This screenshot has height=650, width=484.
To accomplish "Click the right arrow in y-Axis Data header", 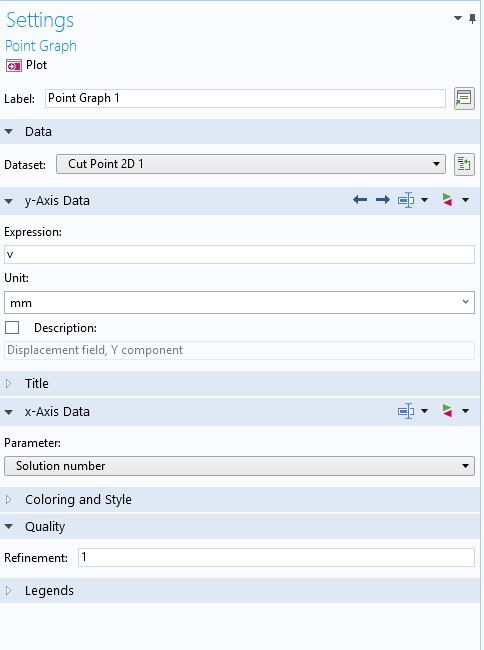I will point(382,200).
